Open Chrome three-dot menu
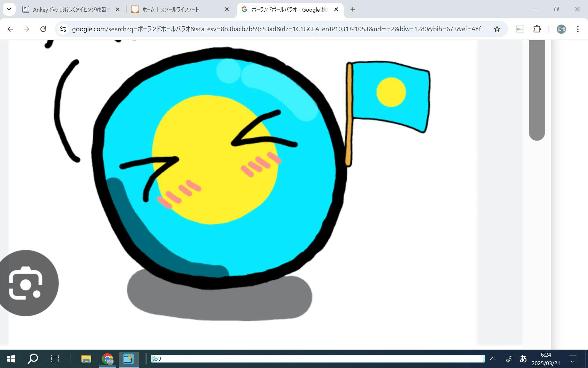This screenshot has height=368, width=588. (x=578, y=29)
